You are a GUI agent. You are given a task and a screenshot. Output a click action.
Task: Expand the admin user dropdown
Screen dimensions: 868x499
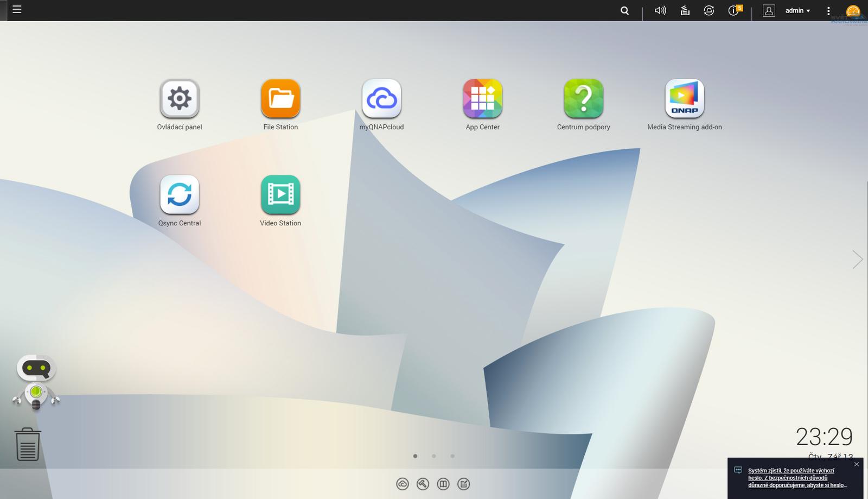pyautogui.click(x=797, y=10)
